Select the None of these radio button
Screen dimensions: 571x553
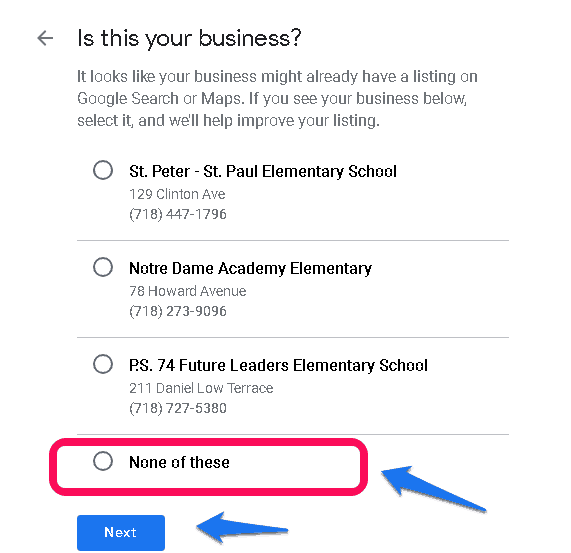pyautogui.click(x=103, y=461)
